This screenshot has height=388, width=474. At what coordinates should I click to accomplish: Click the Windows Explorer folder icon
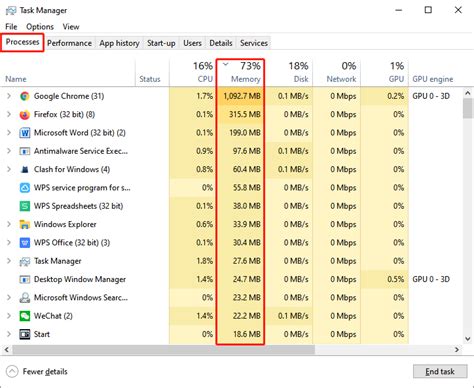[24, 225]
